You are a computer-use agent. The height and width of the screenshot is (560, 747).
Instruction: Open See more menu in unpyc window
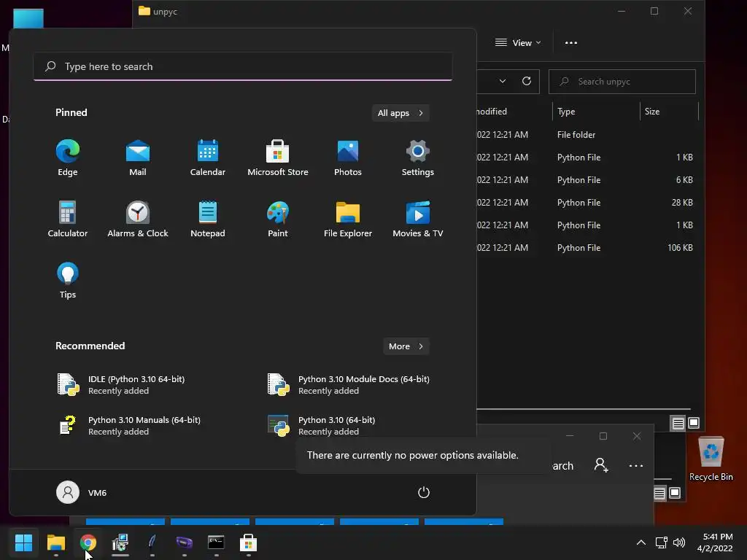(x=570, y=43)
